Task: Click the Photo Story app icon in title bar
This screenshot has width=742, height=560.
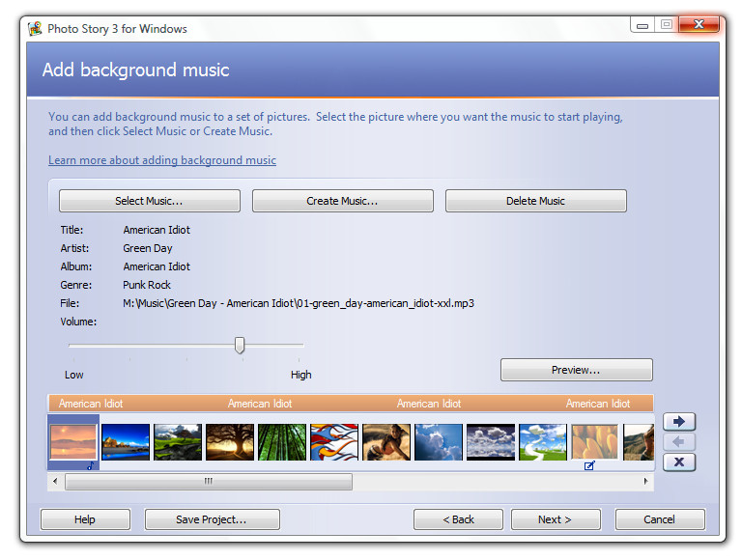Action: 35,28
